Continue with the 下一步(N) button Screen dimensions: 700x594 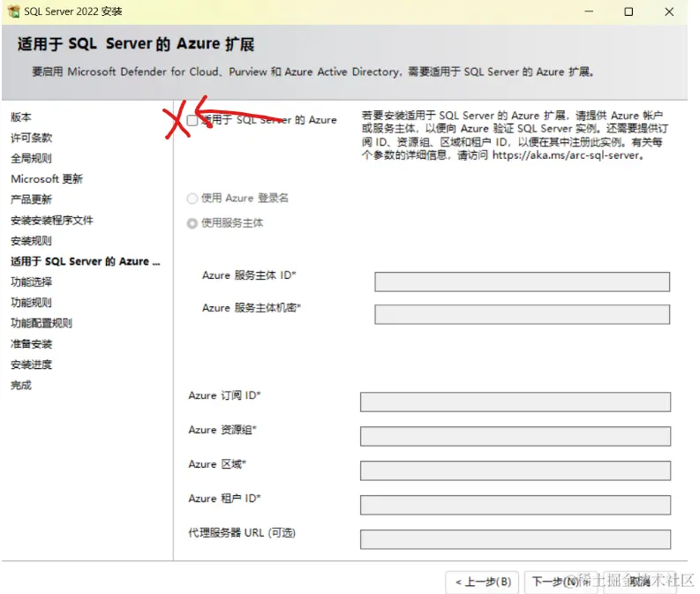[561, 582]
